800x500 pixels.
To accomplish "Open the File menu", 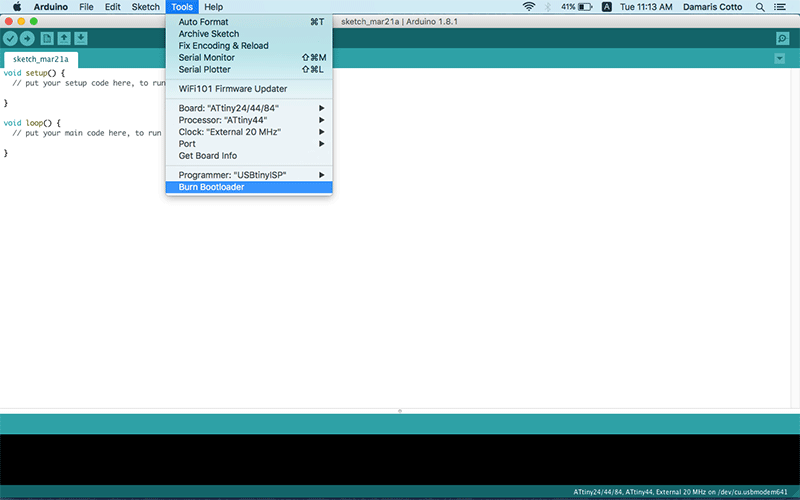I will coord(86,7).
